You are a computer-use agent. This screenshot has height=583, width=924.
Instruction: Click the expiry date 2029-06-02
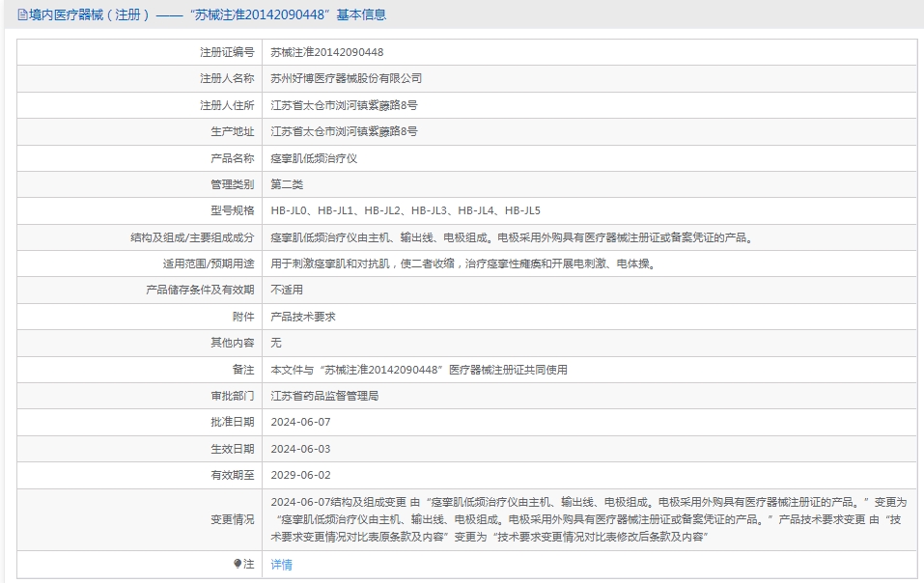pos(300,475)
